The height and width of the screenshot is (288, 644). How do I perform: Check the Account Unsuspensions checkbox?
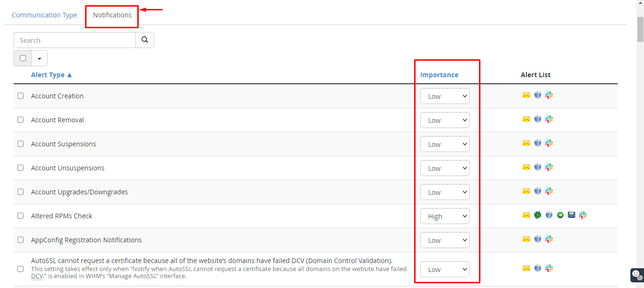pos(20,168)
